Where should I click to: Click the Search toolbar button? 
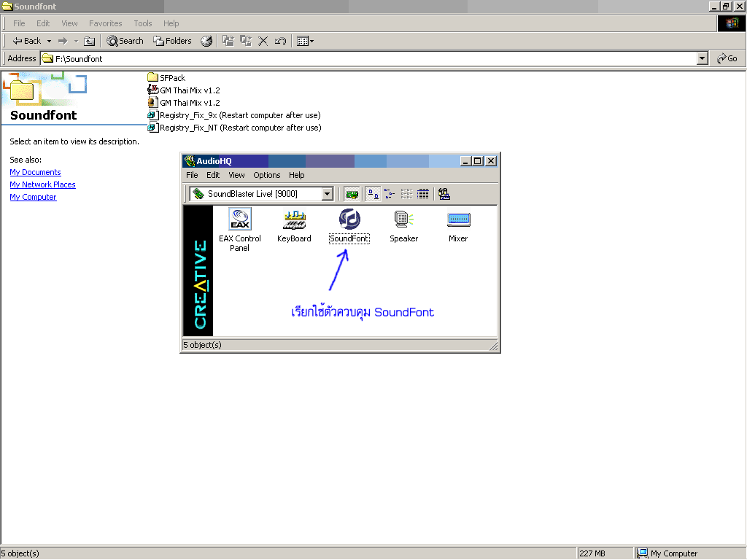click(125, 41)
